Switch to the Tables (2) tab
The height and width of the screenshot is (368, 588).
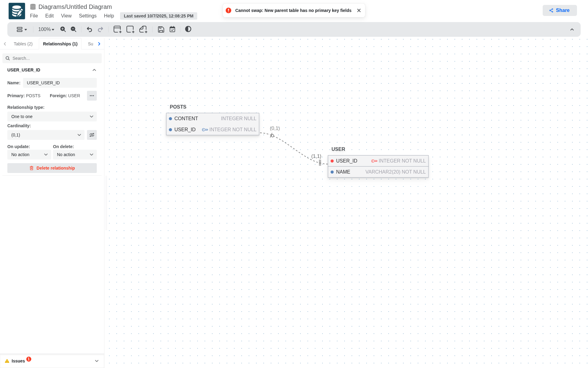click(x=23, y=44)
